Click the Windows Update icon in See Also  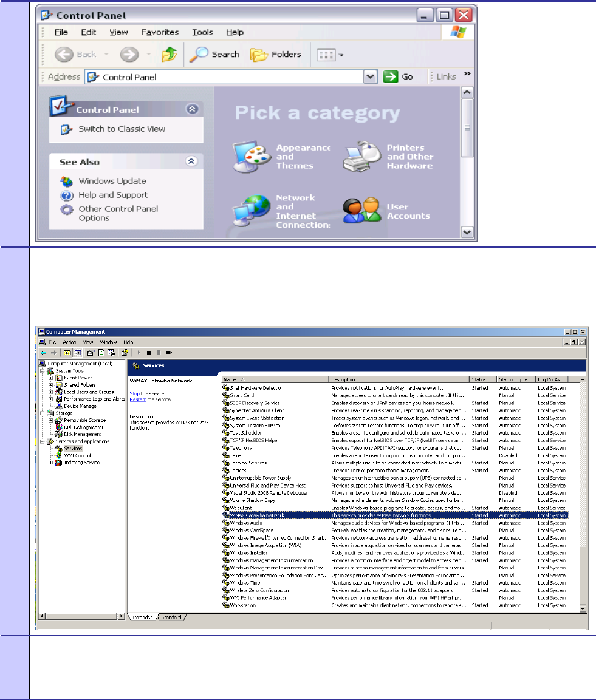(67, 182)
